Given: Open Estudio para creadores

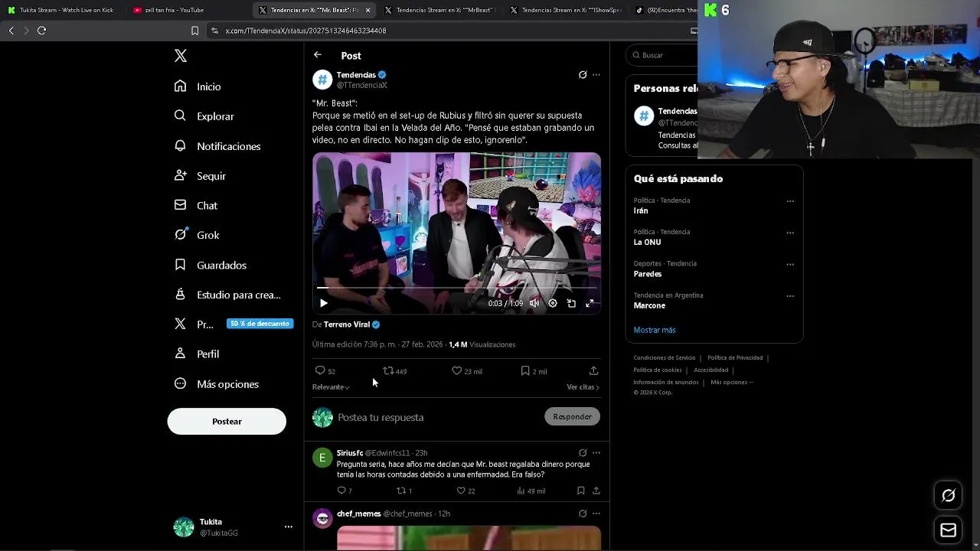Looking at the screenshot, I should click(227, 295).
